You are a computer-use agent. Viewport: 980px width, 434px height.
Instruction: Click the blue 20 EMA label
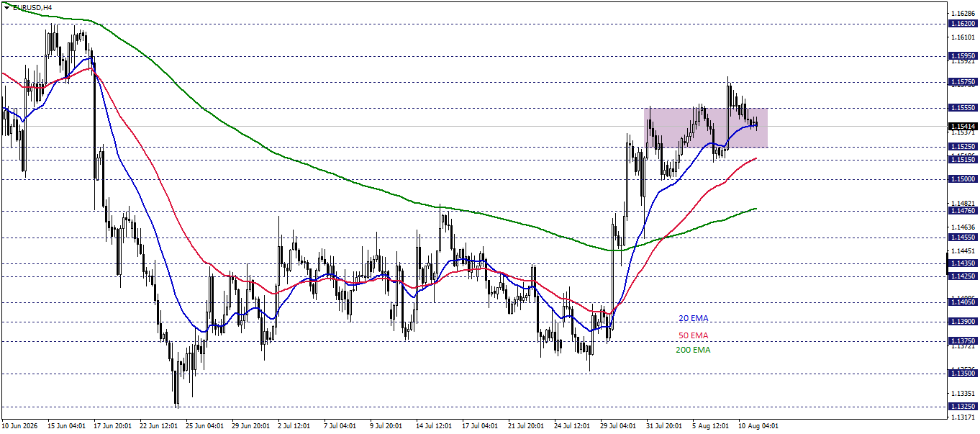click(693, 318)
